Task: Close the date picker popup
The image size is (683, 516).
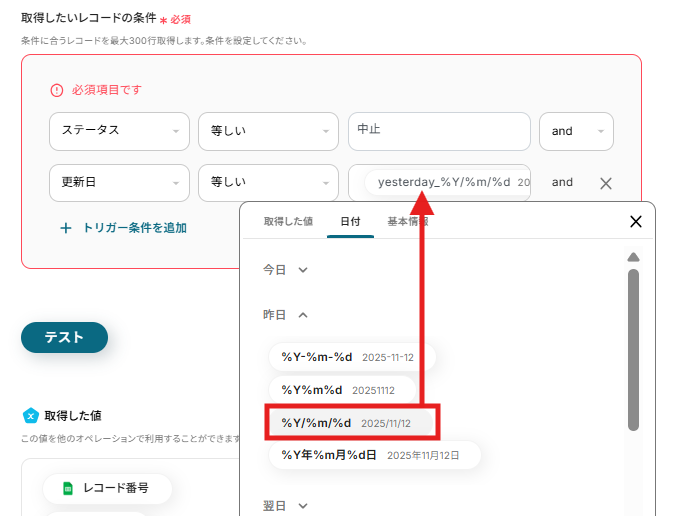Action: 636,222
